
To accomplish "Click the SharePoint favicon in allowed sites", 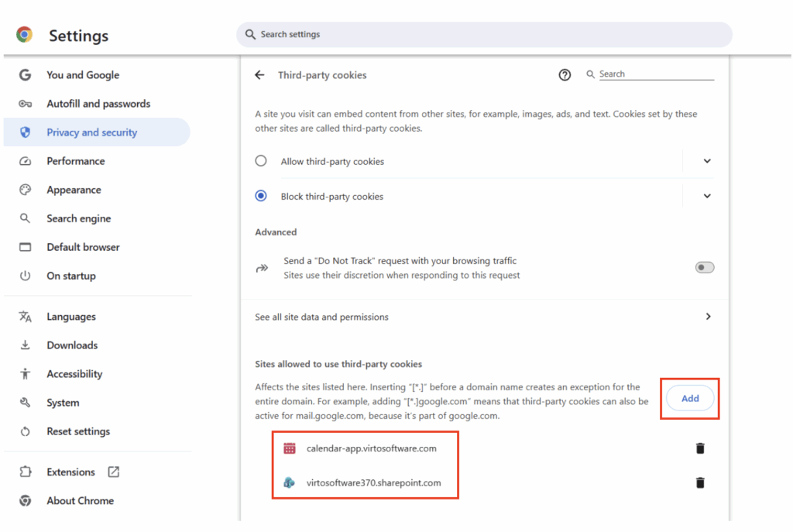I will [290, 482].
